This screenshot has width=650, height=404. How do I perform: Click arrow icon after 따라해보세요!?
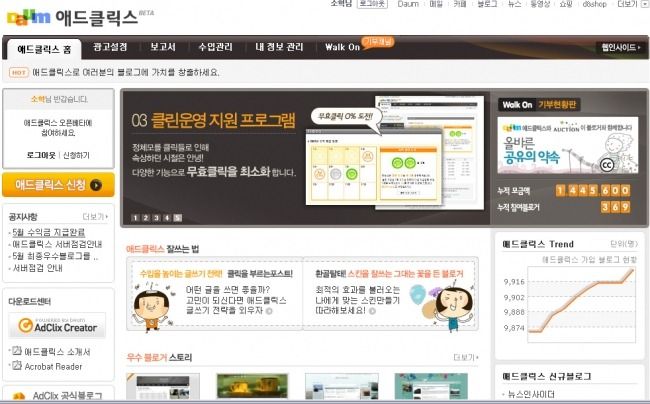pos(372,311)
